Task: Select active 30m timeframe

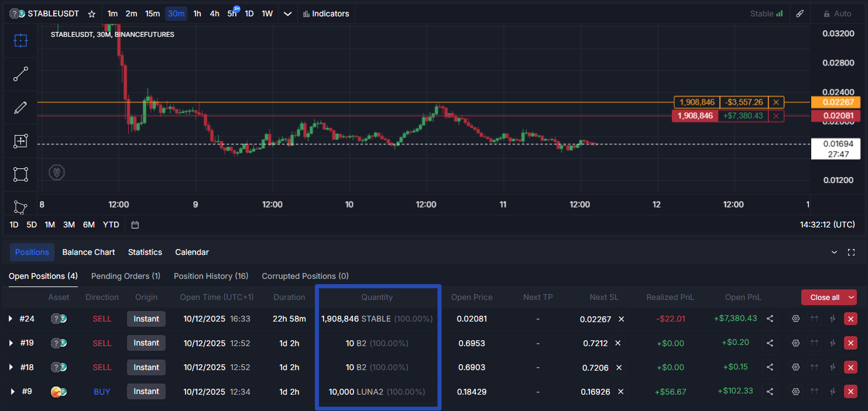Action: coord(176,13)
